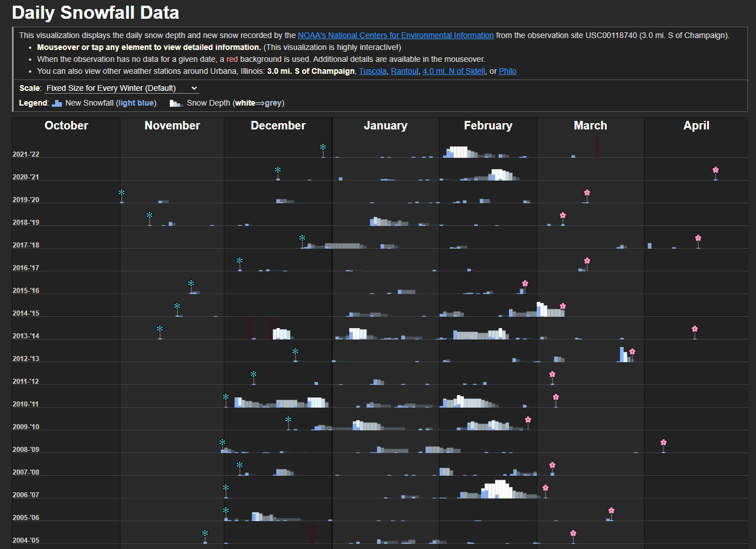Click the Snow Depth legend swatch
This screenshot has height=549, width=756.
point(176,103)
